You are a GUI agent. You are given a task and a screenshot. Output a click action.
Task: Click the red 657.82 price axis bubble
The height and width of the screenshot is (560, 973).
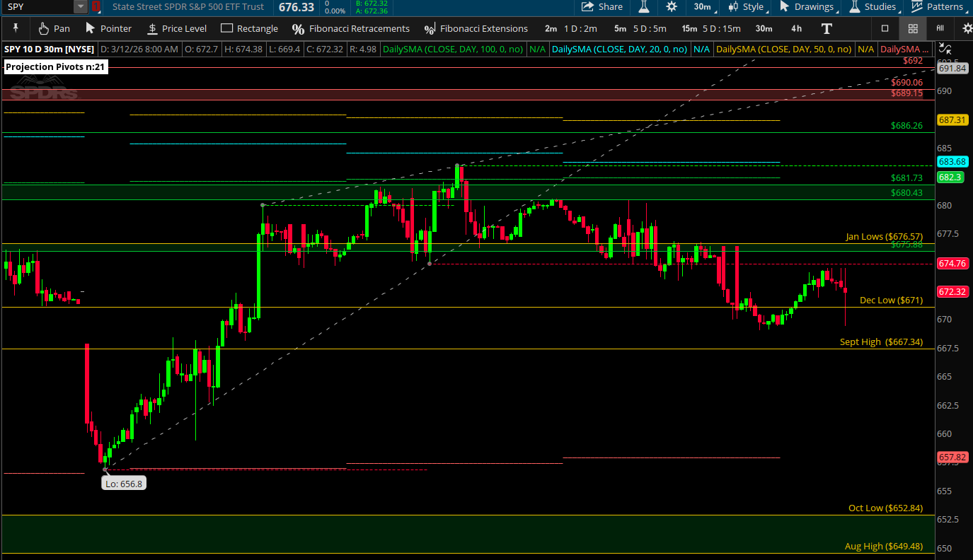952,457
